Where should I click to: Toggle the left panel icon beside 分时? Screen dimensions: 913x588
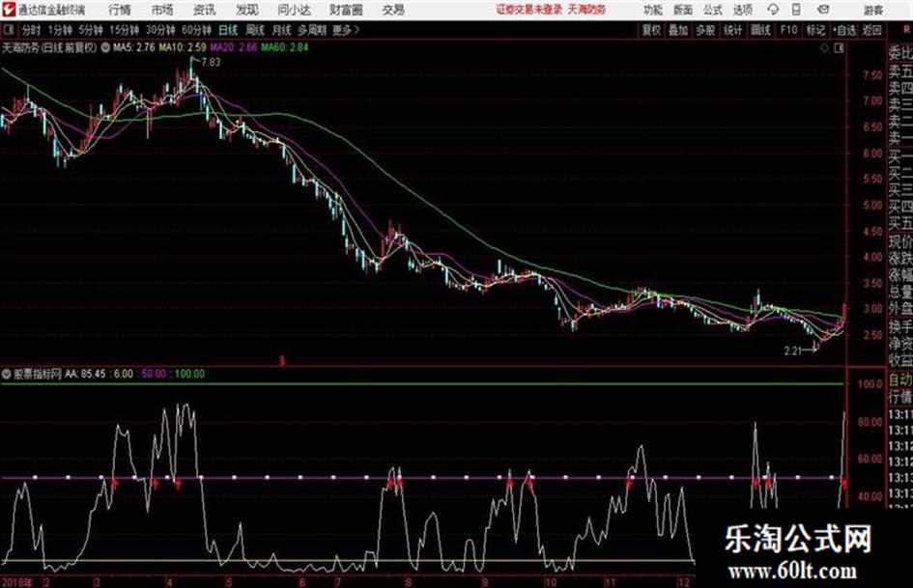[8, 30]
